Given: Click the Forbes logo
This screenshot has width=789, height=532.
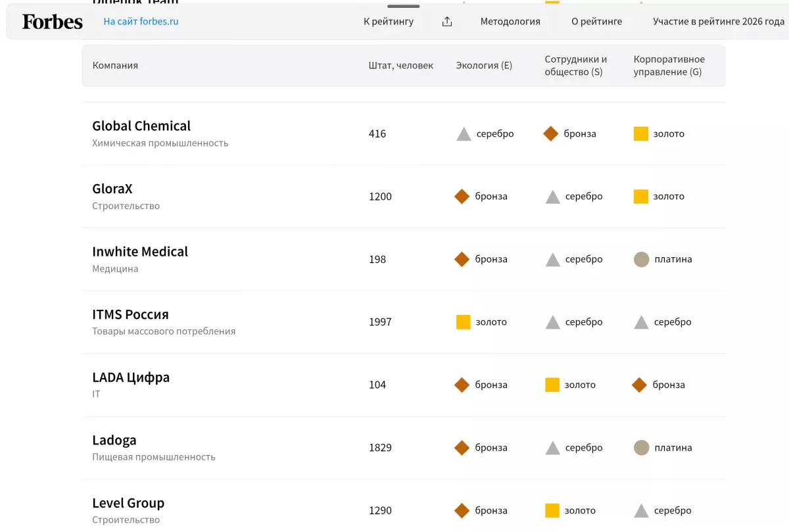Looking at the screenshot, I should point(51,21).
